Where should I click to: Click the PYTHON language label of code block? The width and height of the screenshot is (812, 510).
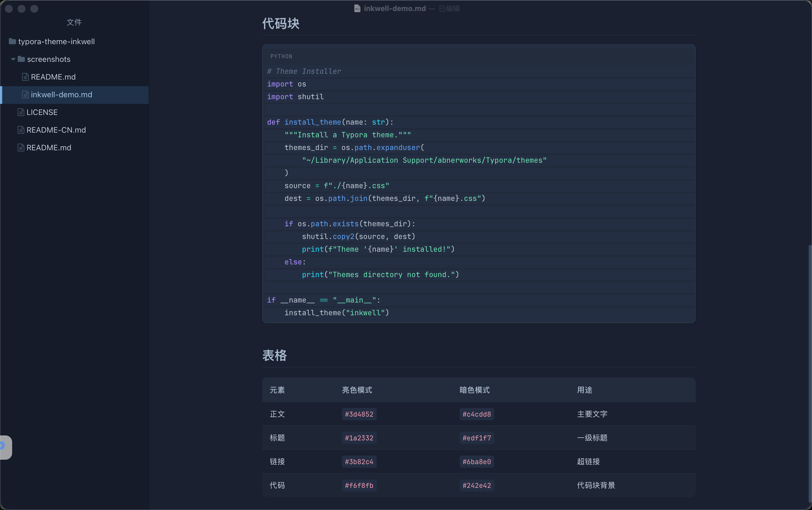point(281,56)
